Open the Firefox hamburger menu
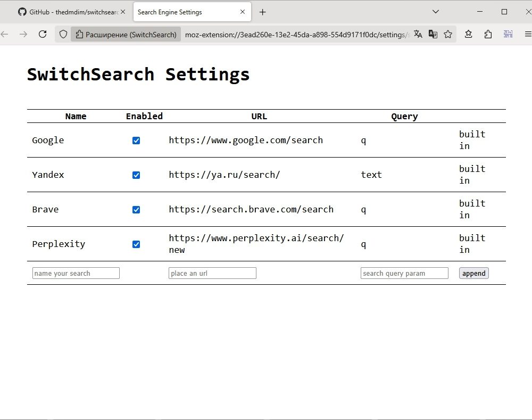Viewport: 532px width, 420px height. (528, 34)
